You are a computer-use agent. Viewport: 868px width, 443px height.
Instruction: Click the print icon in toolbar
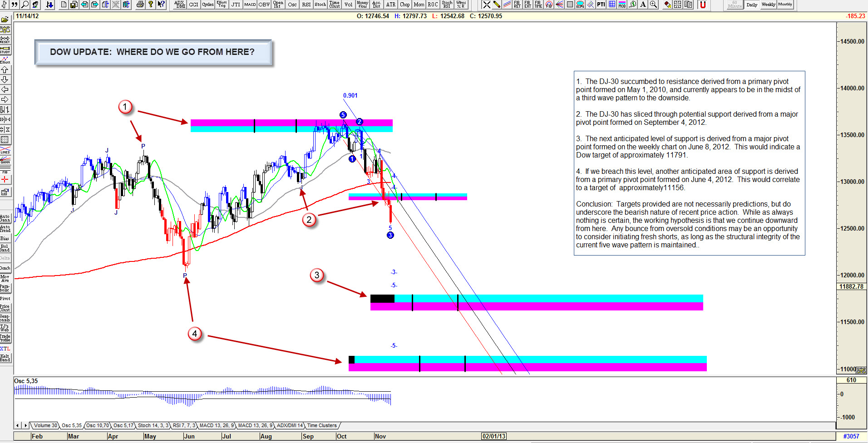(140, 5)
